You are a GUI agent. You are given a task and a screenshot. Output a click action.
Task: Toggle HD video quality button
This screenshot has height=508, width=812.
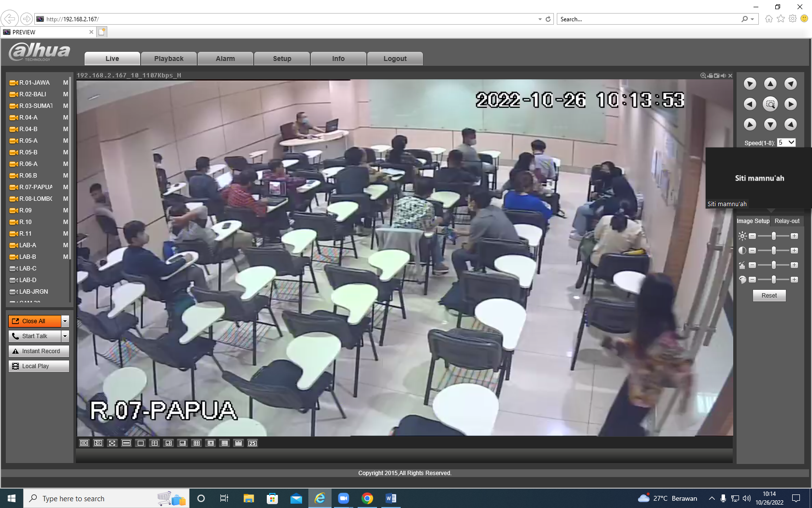point(84,443)
